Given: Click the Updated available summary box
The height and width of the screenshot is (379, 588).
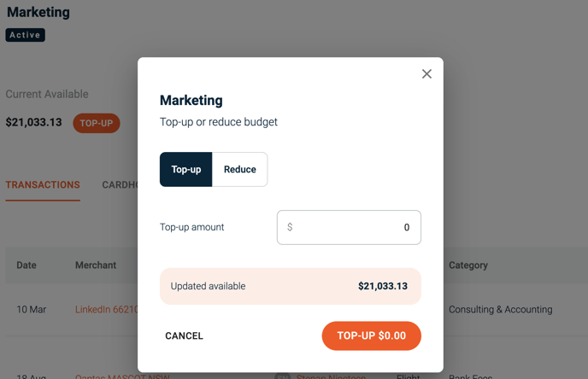Looking at the screenshot, I should point(291,286).
